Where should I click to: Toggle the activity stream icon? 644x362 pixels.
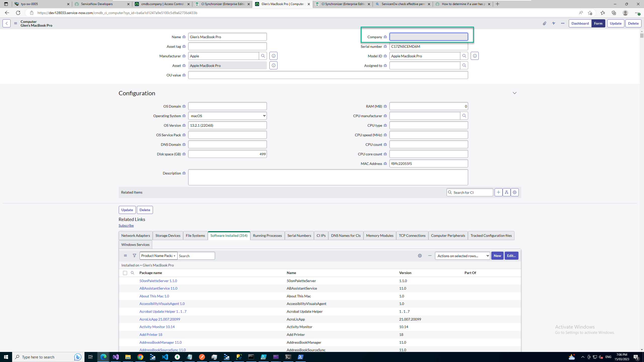(x=554, y=23)
